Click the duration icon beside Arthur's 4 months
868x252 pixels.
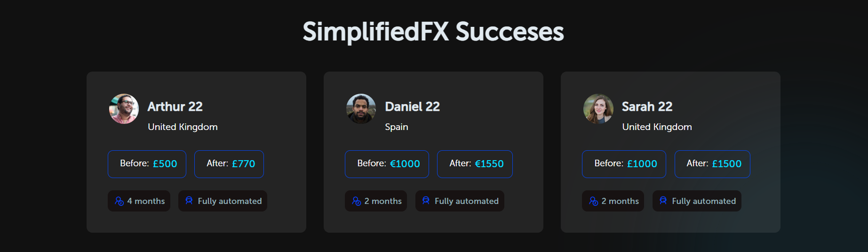click(119, 201)
